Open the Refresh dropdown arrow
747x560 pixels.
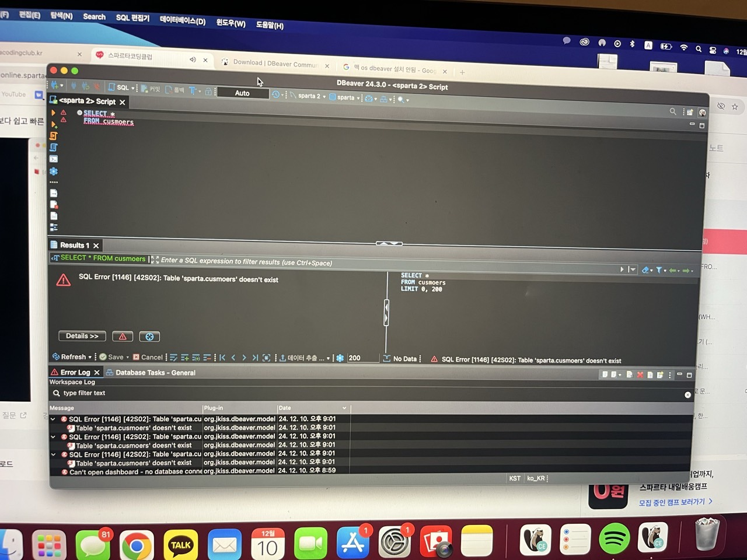(90, 357)
